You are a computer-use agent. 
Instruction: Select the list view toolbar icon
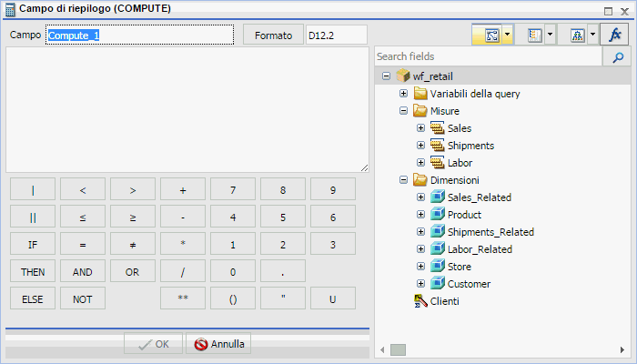(535, 35)
